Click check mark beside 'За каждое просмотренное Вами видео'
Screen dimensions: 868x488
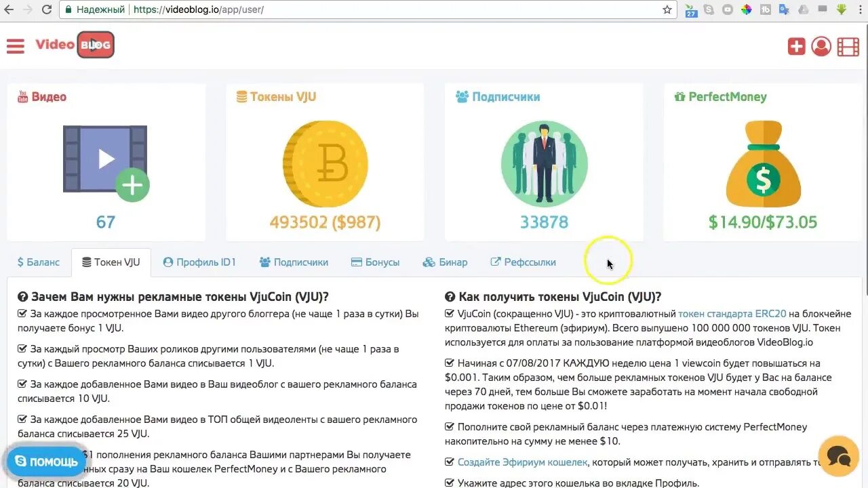pyautogui.click(x=22, y=314)
